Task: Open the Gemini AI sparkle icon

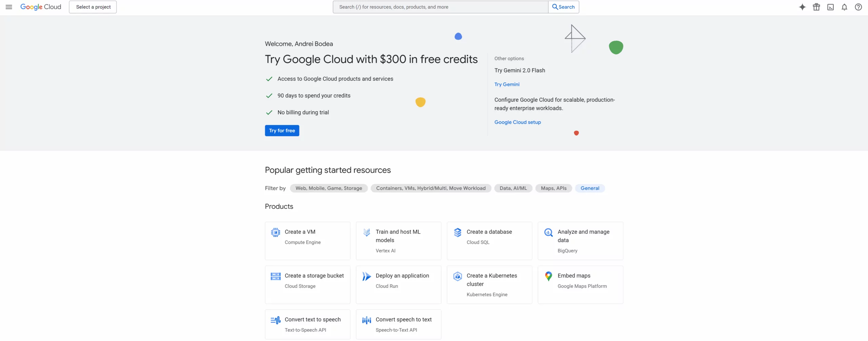Action: pyautogui.click(x=802, y=7)
